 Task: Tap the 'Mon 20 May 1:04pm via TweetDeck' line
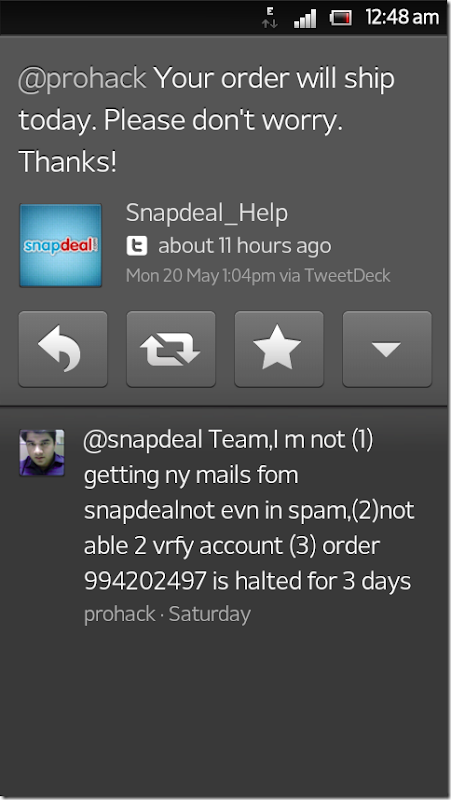click(258, 276)
